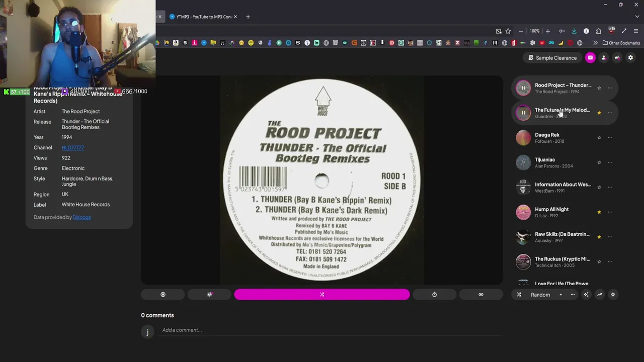
Task: Open more options for Rood Project track
Action: point(610,88)
